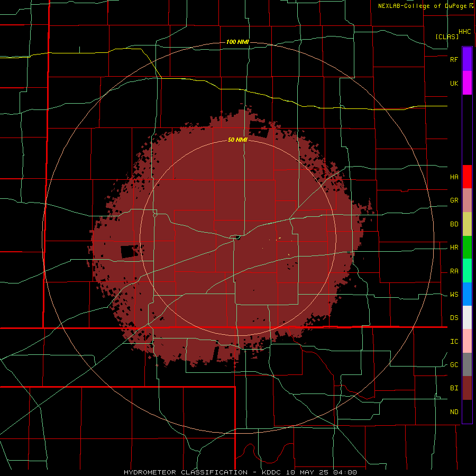This screenshot has height=476, width=476.
Task: Click the DS legend label
Action: tap(454, 318)
